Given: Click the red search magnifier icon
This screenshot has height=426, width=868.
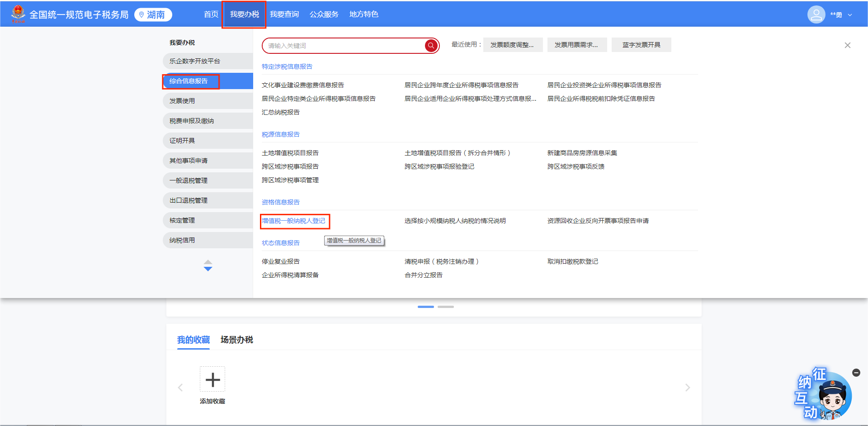Looking at the screenshot, I should (x=431, y=46).
